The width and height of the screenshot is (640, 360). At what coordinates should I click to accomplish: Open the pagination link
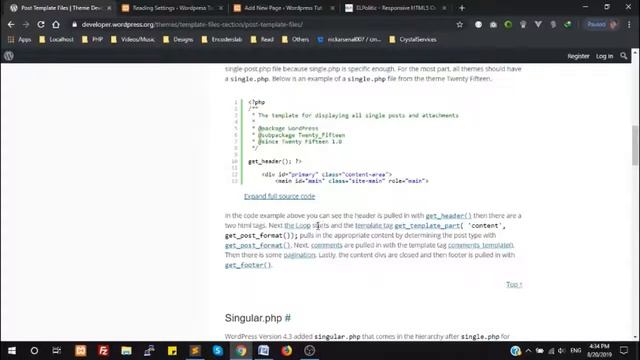pyautogui.click(x=300, y=255)
